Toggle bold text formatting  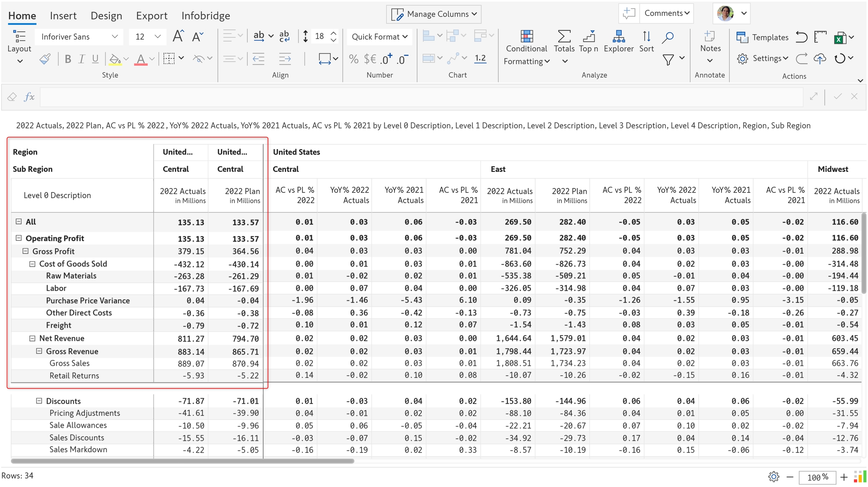(x=68, y=59)
